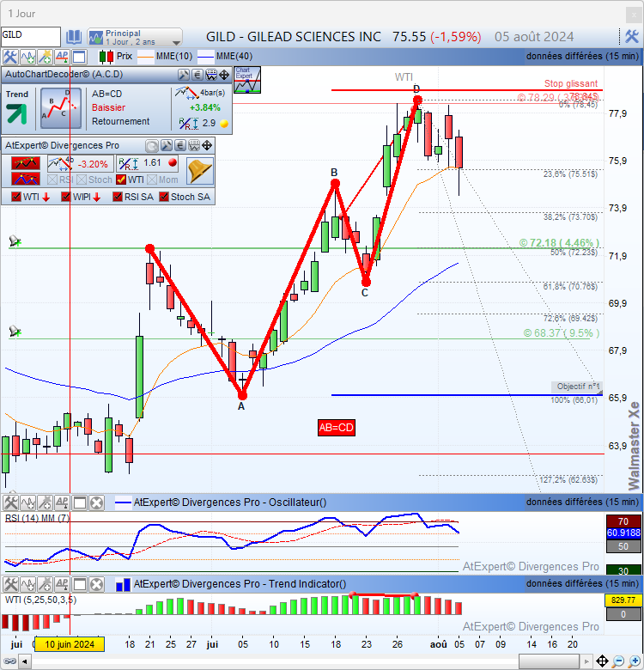Click the link chain icon at bottom left

point(9,662)
